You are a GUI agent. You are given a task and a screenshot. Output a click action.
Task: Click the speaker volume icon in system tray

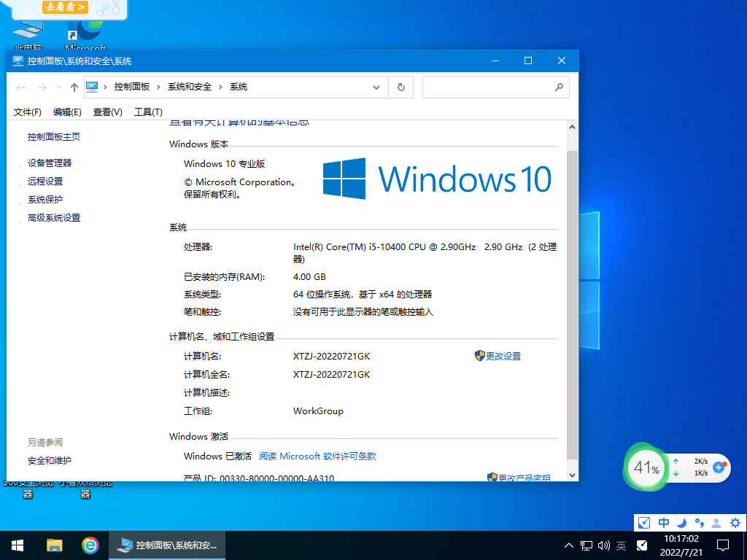tap(603, 545)
